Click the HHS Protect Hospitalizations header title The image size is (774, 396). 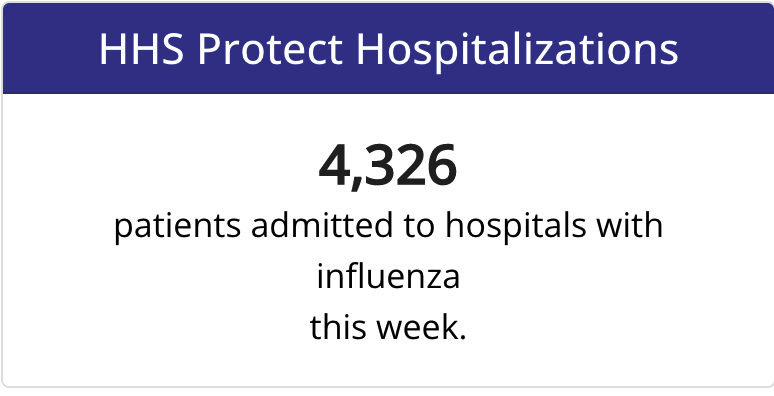point(388,50)
